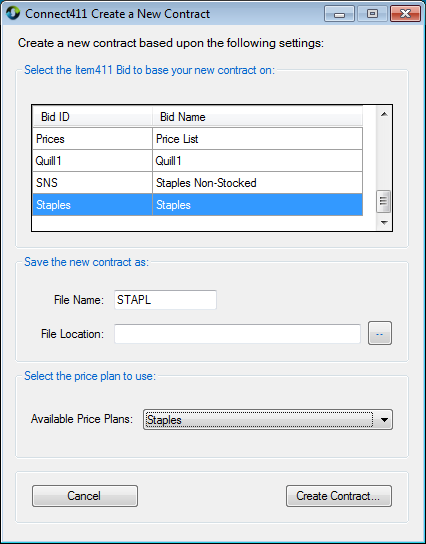Click the bid list scroll down arrow

pos(384,222)
